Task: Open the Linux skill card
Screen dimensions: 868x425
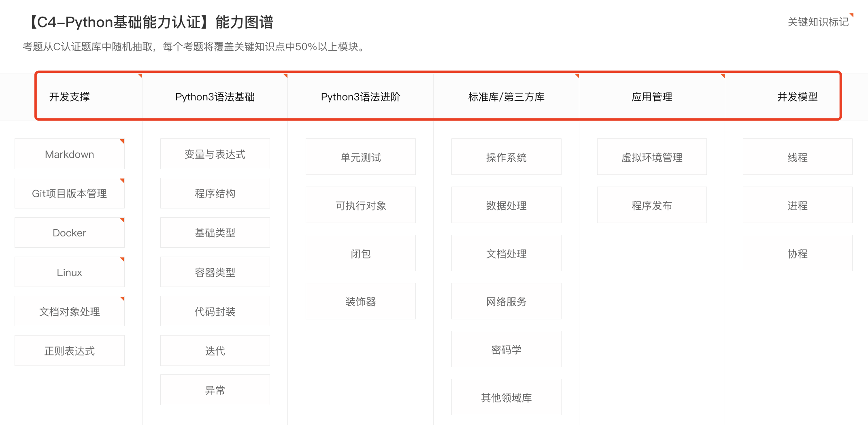Action: pyautogui.click(x=70, y=272)
